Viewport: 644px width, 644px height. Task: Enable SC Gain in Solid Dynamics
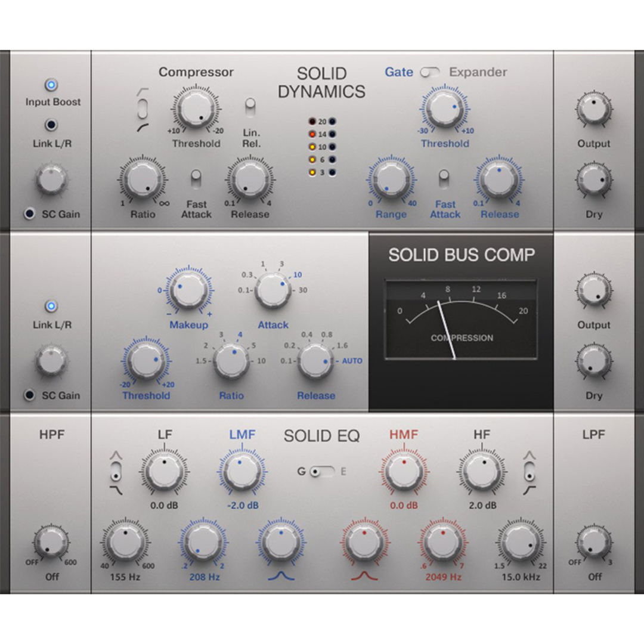(x=29, y=213)
